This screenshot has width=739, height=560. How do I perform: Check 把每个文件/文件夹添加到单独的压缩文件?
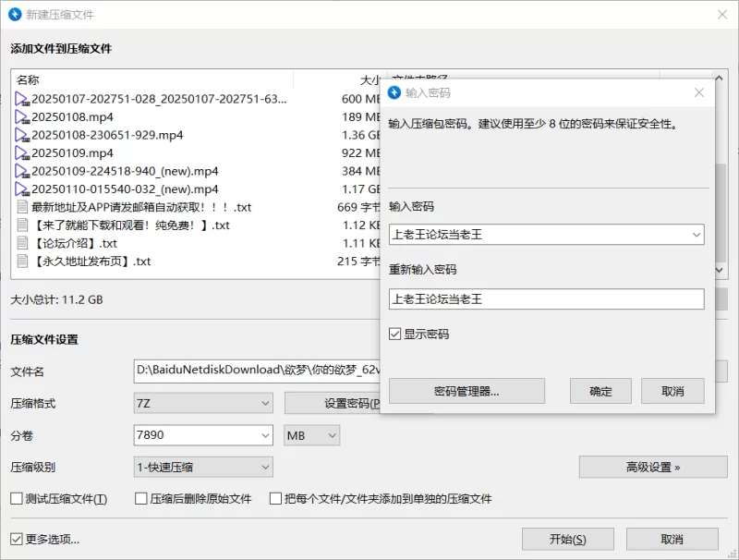coord(275,499)
